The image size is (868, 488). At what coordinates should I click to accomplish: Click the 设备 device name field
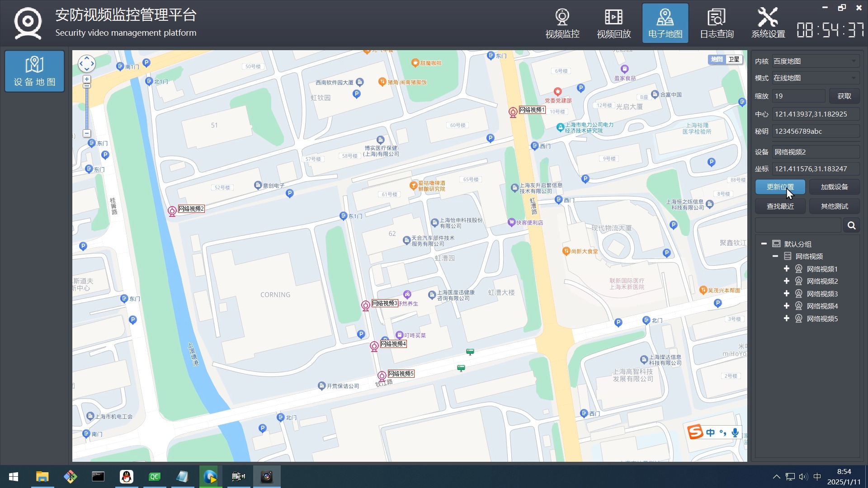pos(815,152)
